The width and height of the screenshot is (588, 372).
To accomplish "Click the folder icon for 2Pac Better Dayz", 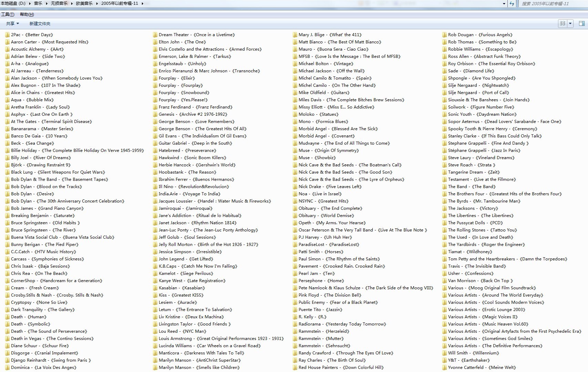I will [7, 35].
